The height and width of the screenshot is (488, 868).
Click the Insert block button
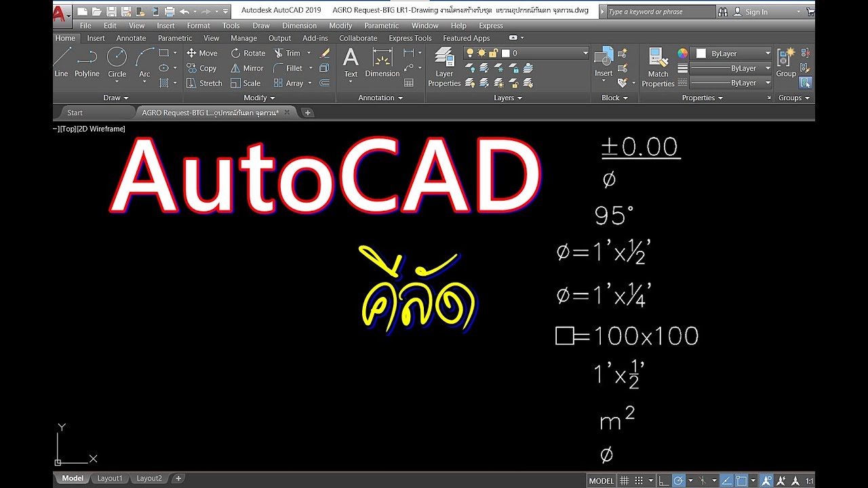coord(604,63)
